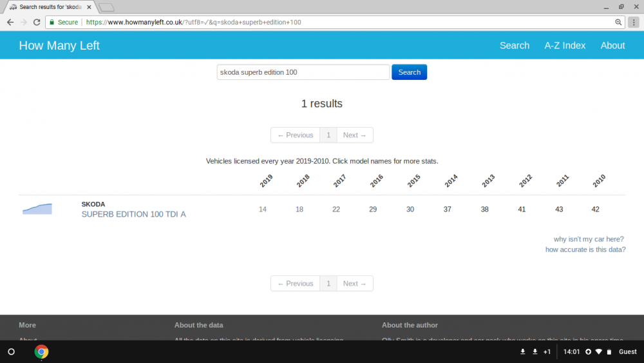Screen dimensions: 644x363
Task: Click the 2017 column header
Action: point(339,181)
